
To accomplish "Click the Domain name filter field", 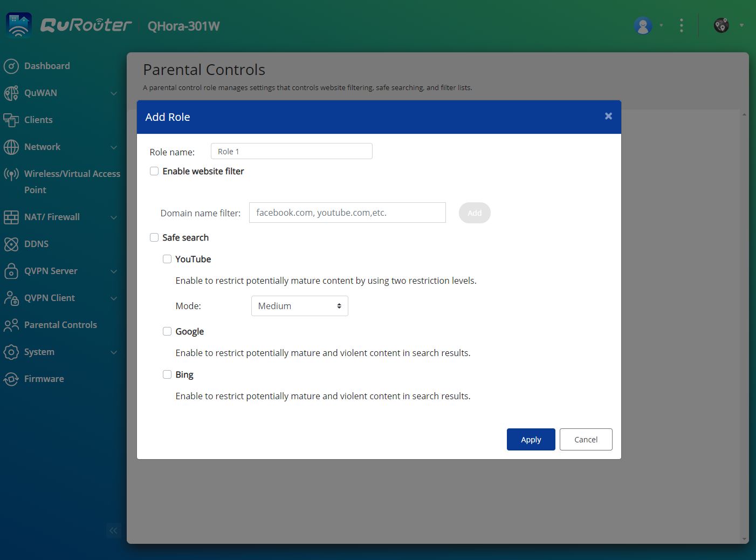I will click(347, 213).
